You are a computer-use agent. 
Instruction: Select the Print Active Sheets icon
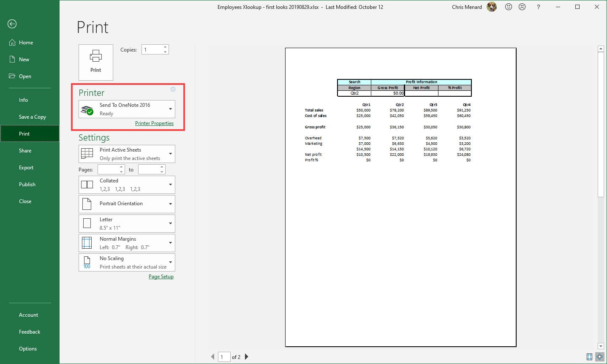[x=87, y=154]
